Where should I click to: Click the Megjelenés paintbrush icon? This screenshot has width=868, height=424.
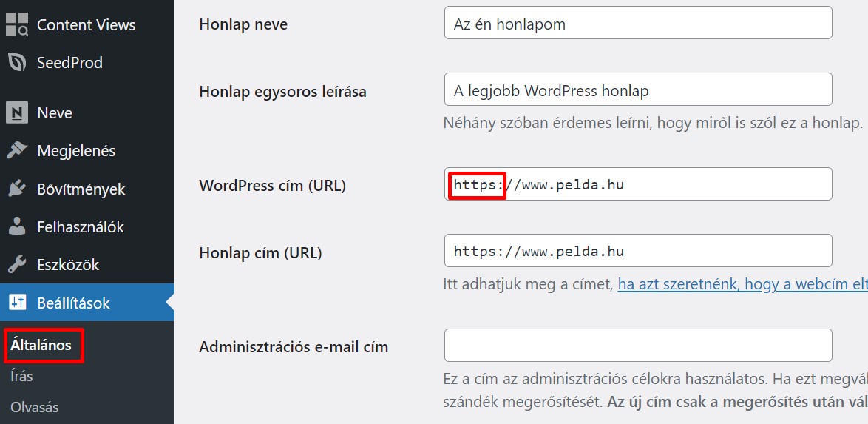(x=17, y=151)
